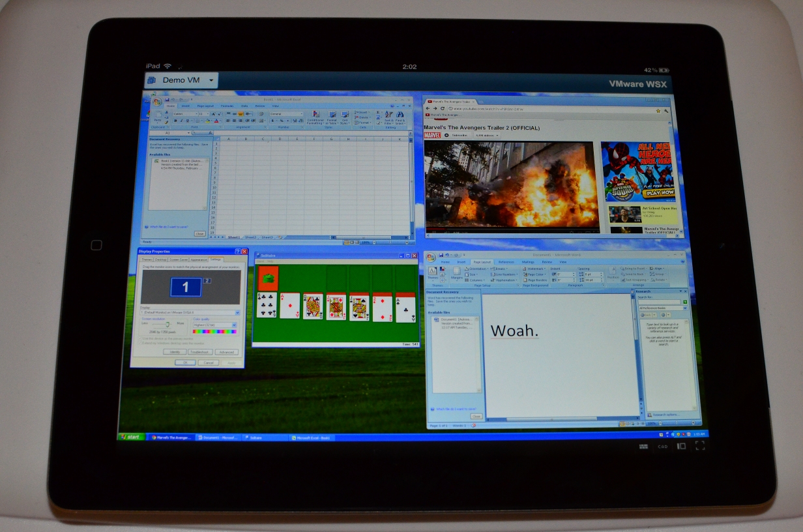Tap the CAD button in WSX bar
The height and width of the screenshot is (532, 803).
click(x=662, y=447)
